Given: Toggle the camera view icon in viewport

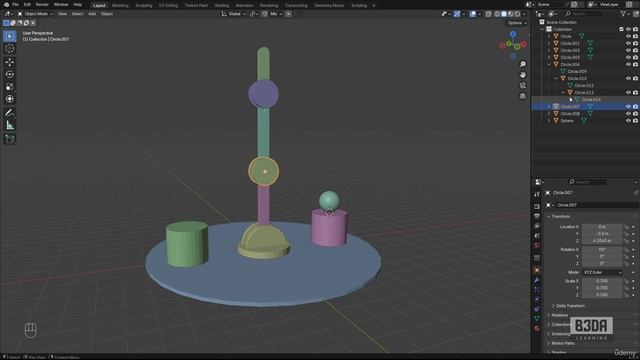Looking at the screenshot, I should coord(523,85).
